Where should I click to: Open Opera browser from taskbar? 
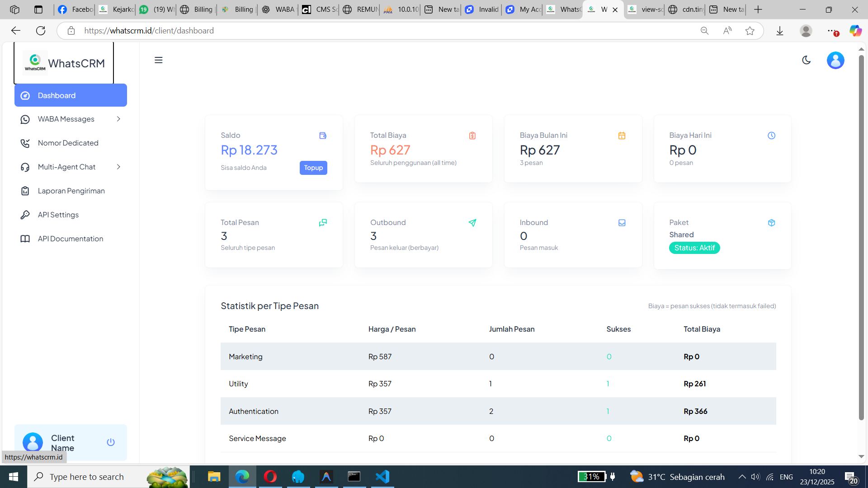tap(270, 477)
